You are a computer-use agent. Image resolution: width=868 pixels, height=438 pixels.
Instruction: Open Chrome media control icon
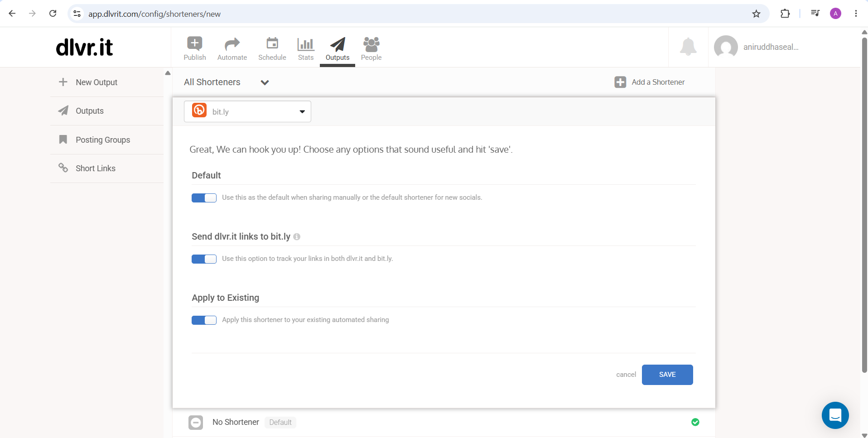(x=815, y=14)
